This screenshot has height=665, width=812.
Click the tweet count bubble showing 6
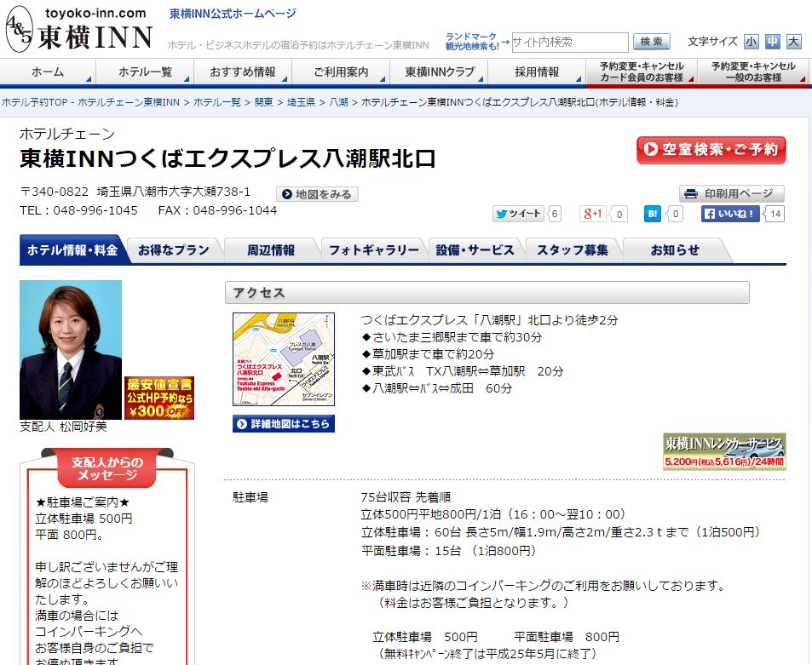(x=555, y=214)
